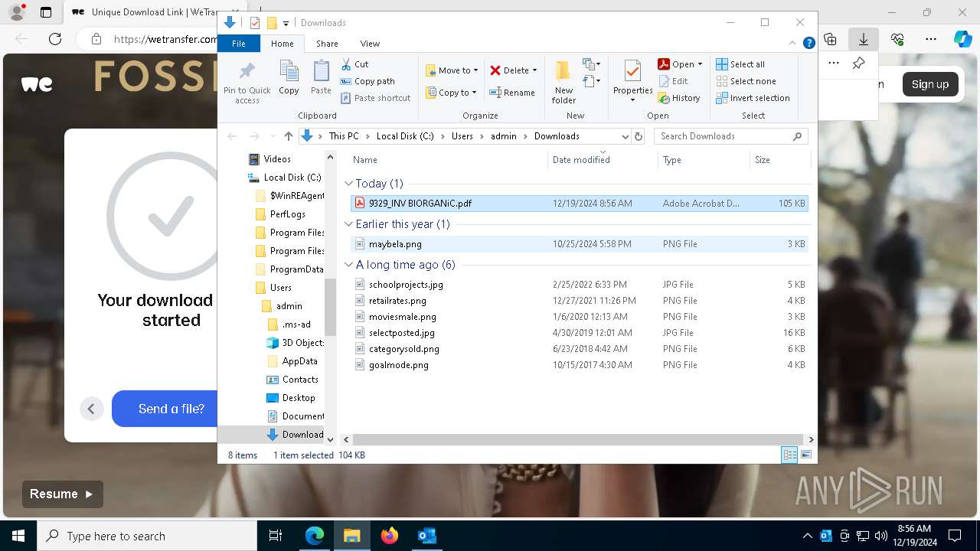The image size is (980, 551).
Task: Click the Task View taskbar icon
Action: [x=276, y=536]
